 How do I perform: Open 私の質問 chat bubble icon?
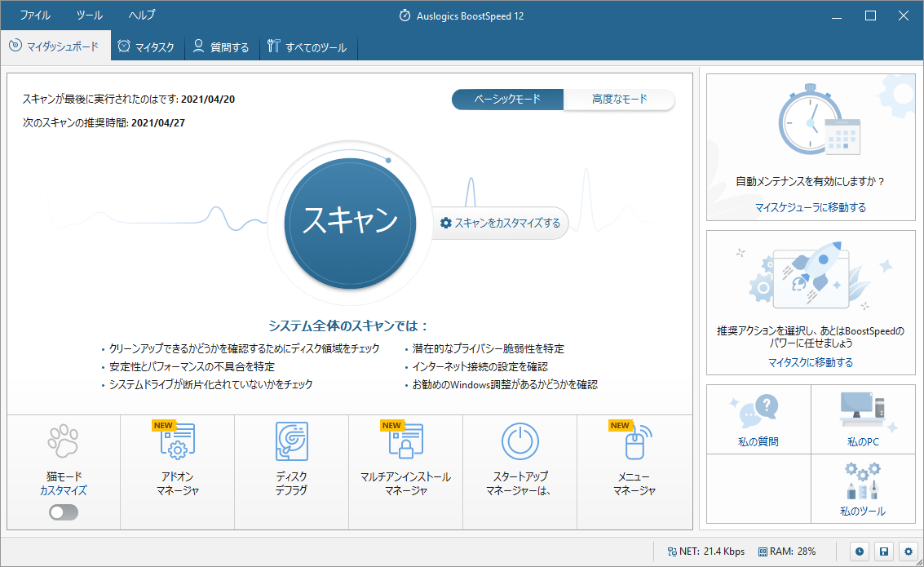[x=758, y=413]
